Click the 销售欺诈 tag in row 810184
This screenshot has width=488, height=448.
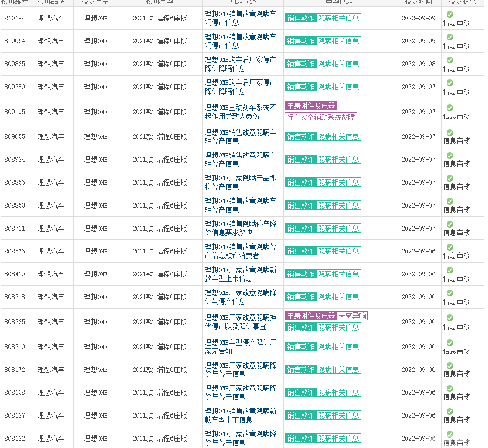301,19
